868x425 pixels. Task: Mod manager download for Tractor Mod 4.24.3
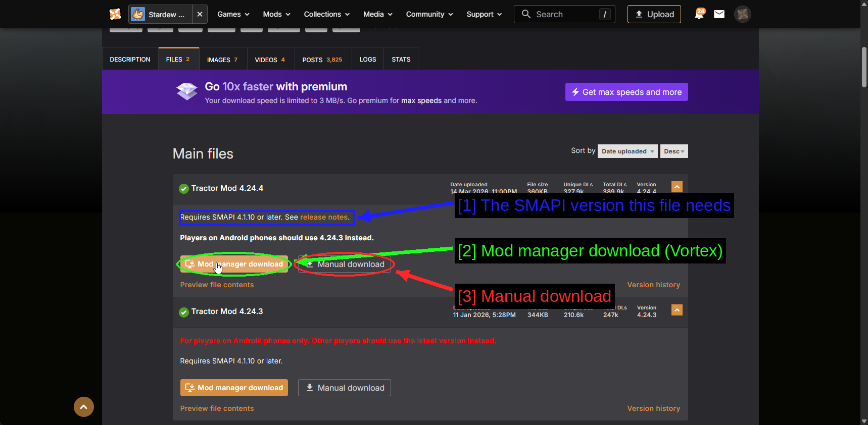coord(234,388)
